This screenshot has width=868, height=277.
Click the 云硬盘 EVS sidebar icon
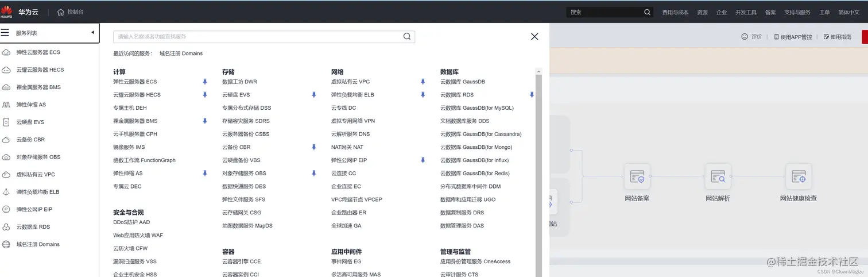[x=6, y=122]
